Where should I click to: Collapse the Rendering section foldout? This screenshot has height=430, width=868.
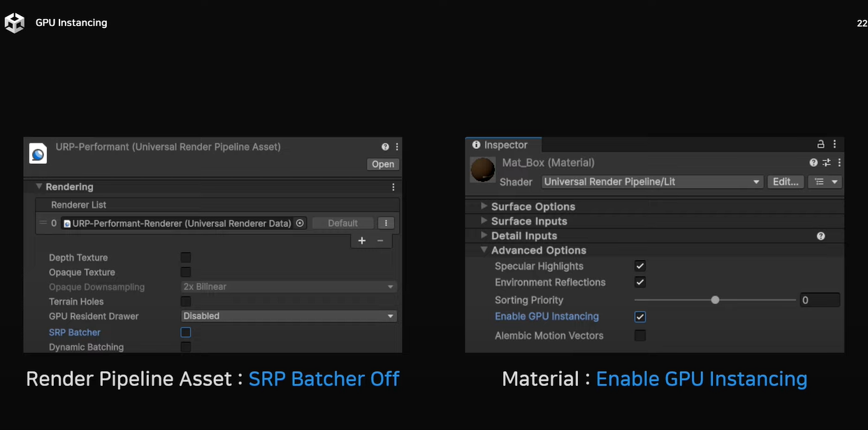click(x=39, y=187)
